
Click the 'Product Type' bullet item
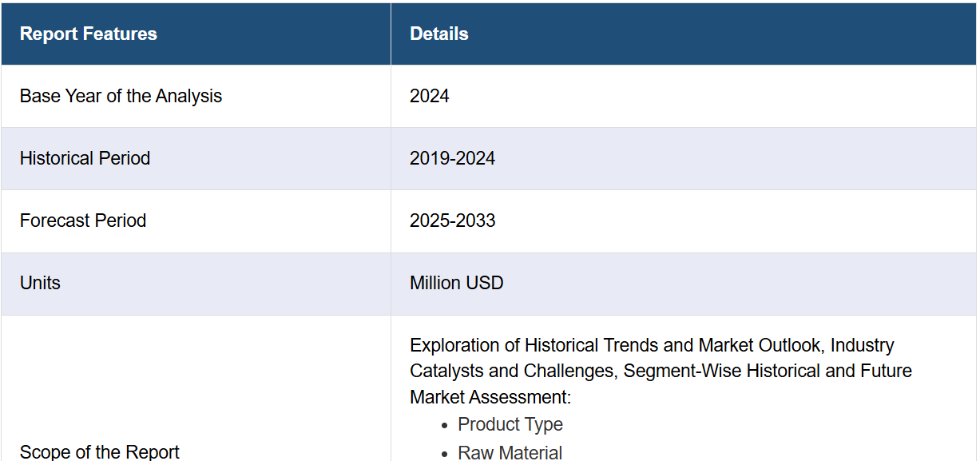coord(510,424)
